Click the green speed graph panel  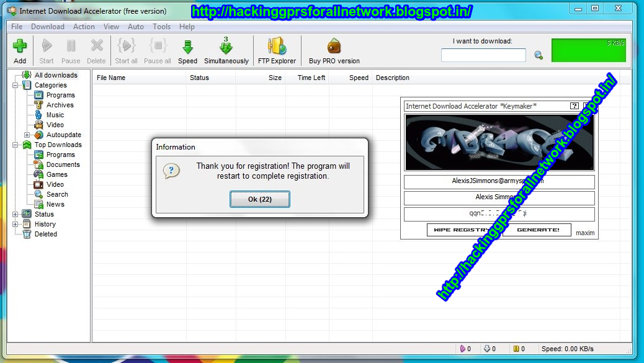(x=589, y=50)
